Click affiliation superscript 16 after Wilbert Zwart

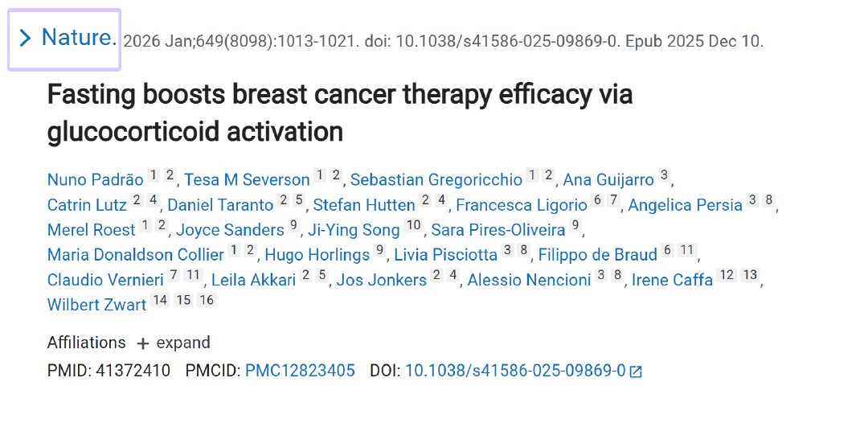pos(208,301)
